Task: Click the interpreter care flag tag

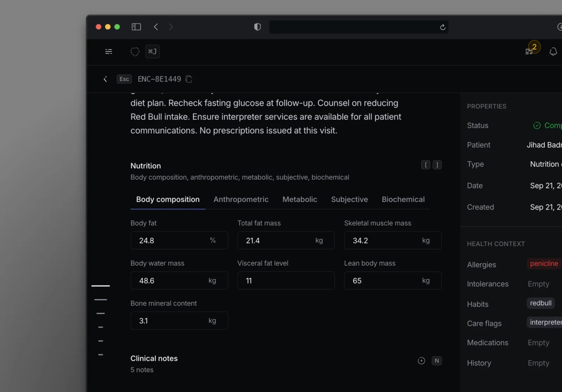Action: (544, 323)
